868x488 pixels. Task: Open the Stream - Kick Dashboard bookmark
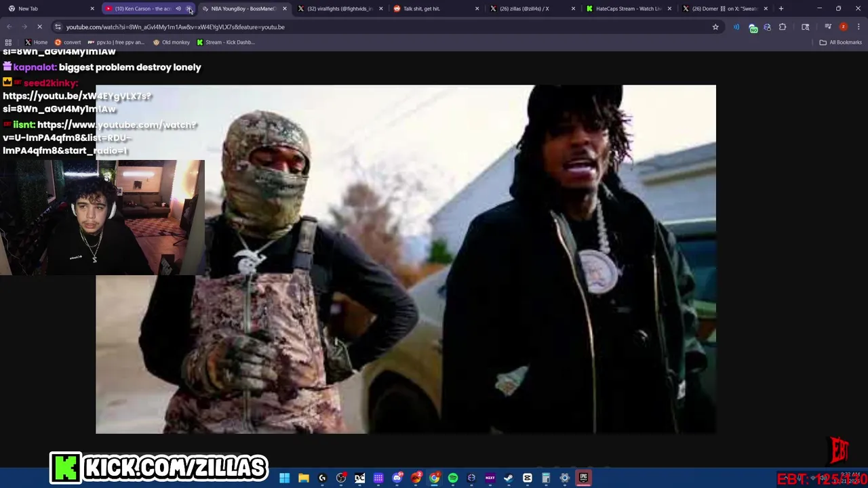[x=226, y=42]
